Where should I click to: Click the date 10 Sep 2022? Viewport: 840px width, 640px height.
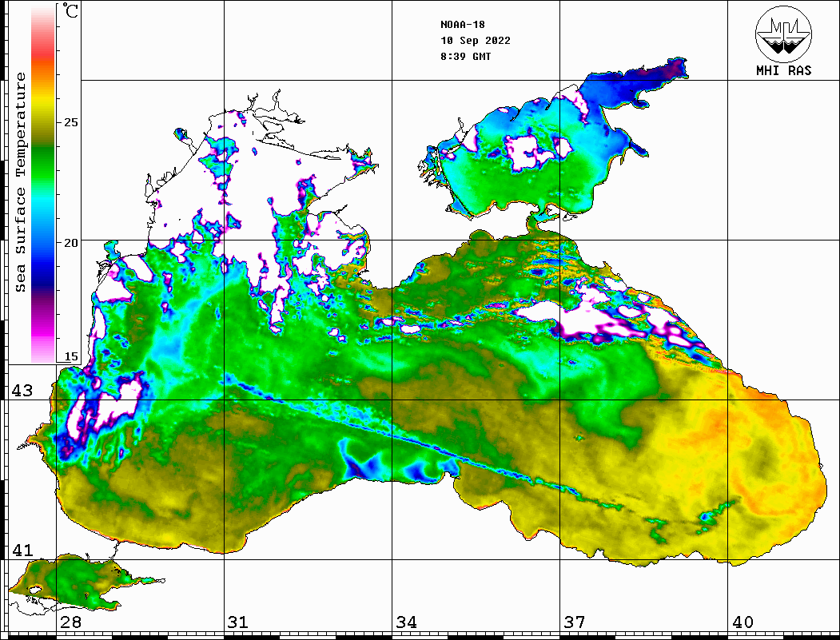click(x=476, y=41)
